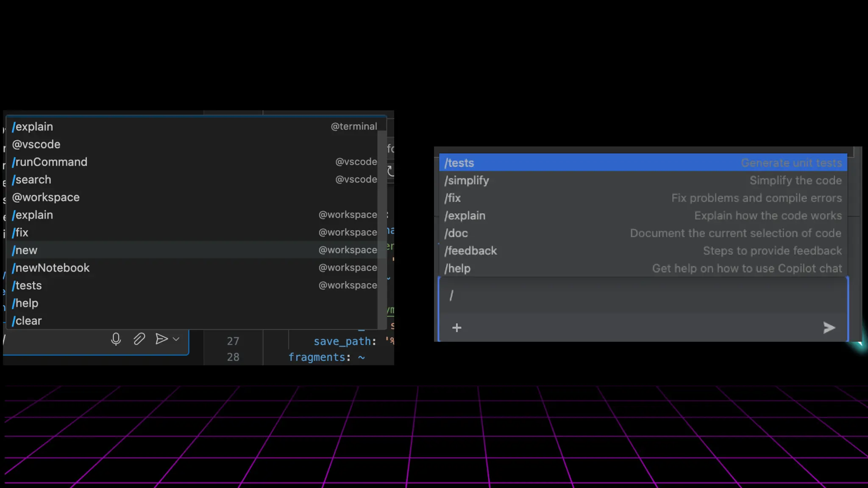The image size is (868, 488).
Task: Click the send arrow in VS Code chat
Action: pos(161,339)
